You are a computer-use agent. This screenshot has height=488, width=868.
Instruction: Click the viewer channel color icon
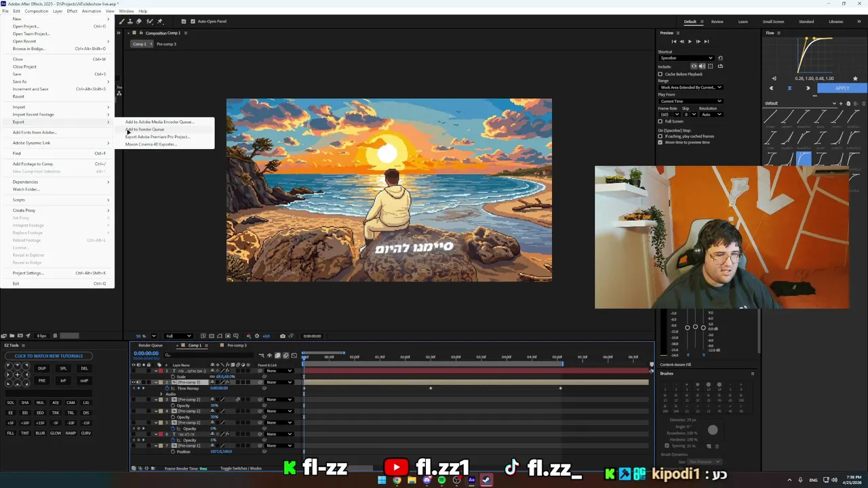tap(249, 335)
